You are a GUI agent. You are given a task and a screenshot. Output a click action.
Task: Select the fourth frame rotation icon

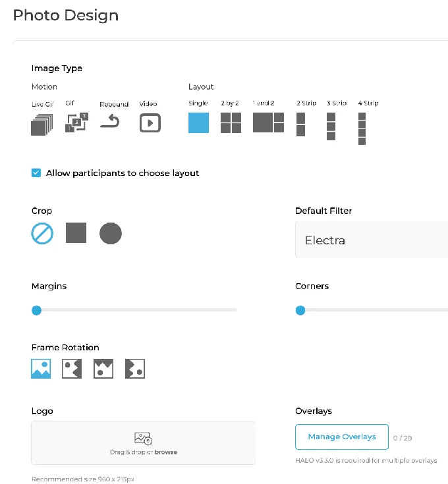click(135, 369)
